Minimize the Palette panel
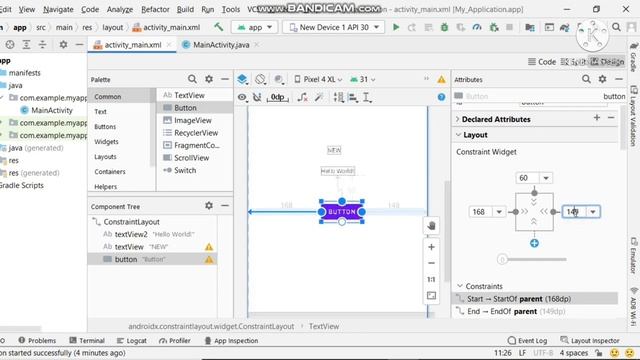This screenshot has height=360, width=640. 225,79
